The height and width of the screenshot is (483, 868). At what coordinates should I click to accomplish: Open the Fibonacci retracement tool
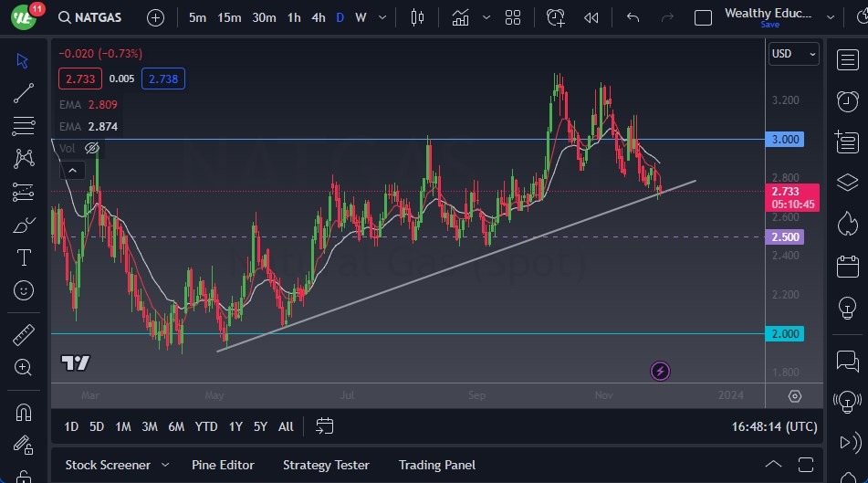pos(24,125)
